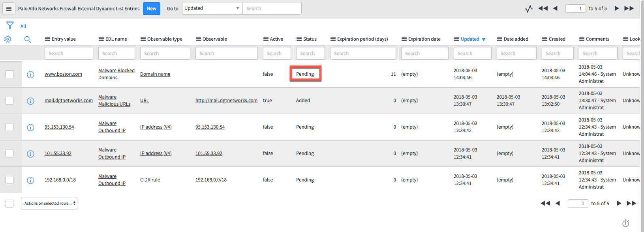The image size is (644, 232).
Task: Open the URL observable type link
Action: pyautogui.click(x=145, y=101)
